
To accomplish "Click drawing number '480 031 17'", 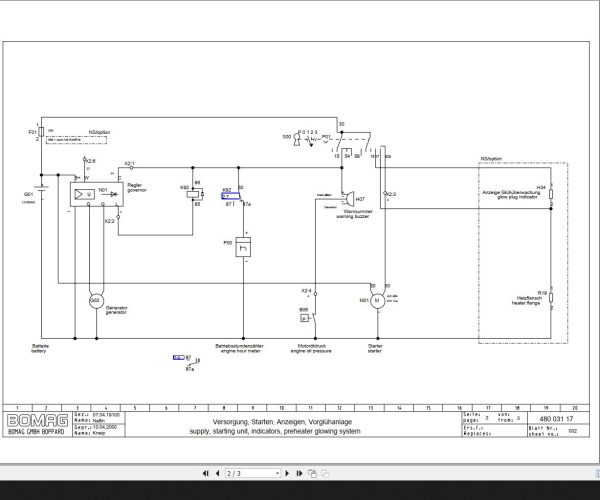I will (x=556, y=419).
